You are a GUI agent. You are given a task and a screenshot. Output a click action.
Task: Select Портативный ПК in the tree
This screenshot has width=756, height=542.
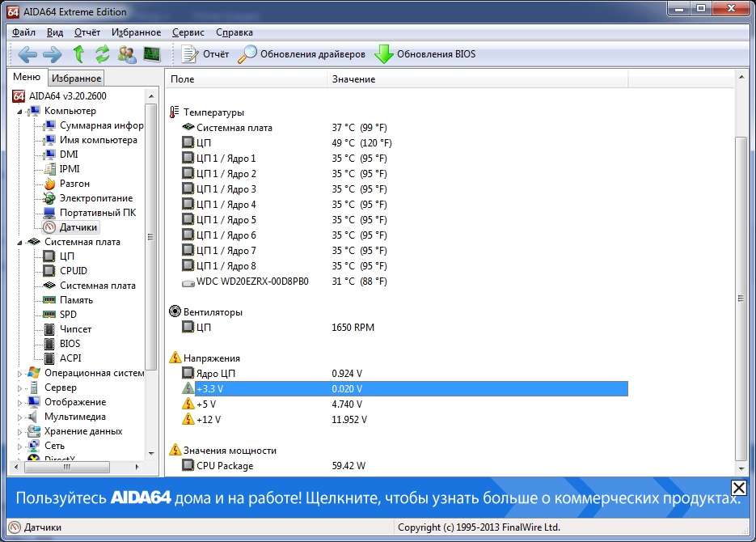click(89, 213)
